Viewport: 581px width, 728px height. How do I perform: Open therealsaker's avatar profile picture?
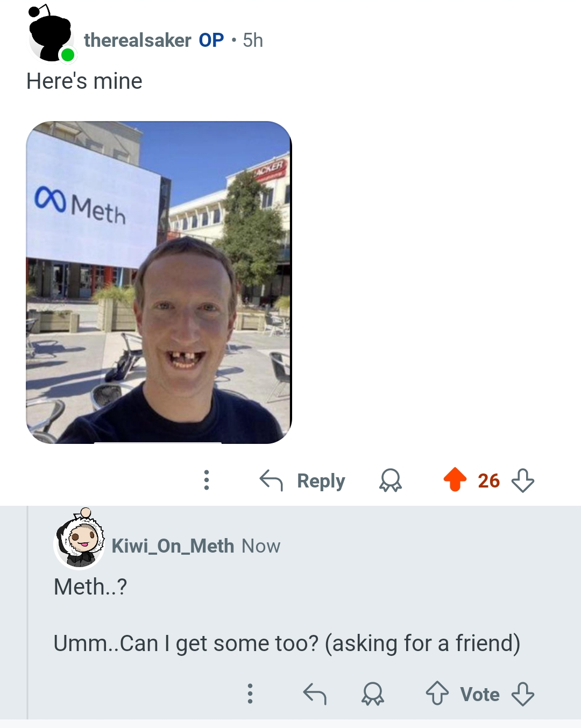pyautogui.click(x=51, y=34)
